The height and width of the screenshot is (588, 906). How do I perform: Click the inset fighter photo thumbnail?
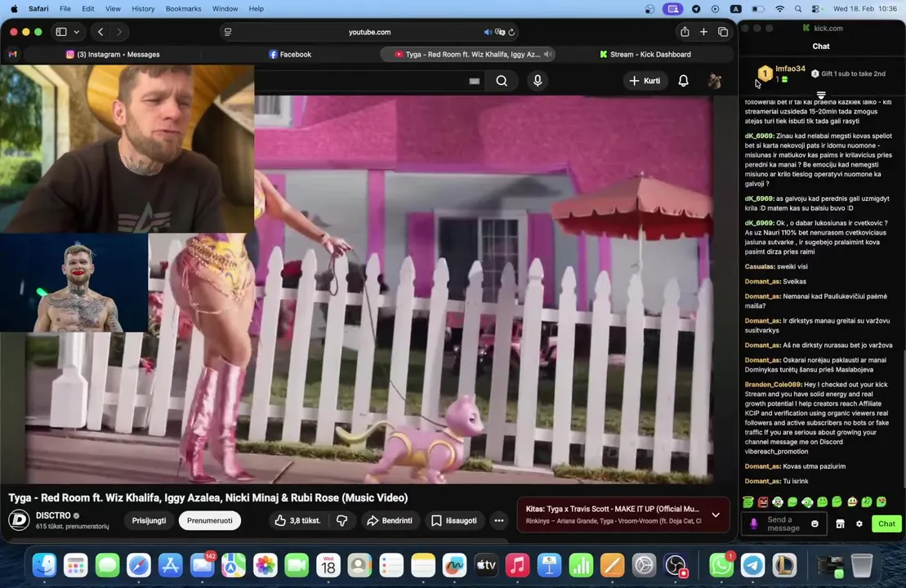click(74, 283)
